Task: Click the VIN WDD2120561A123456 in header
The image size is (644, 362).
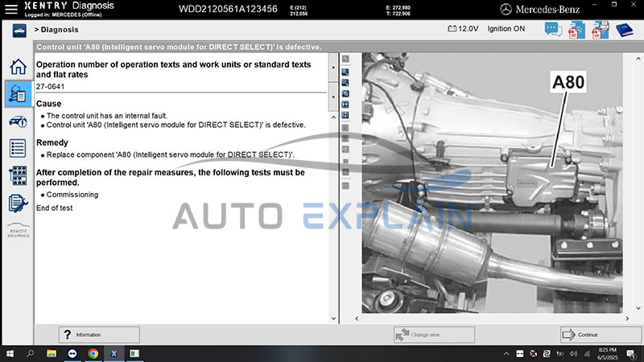Action: (x=228, y=9)
